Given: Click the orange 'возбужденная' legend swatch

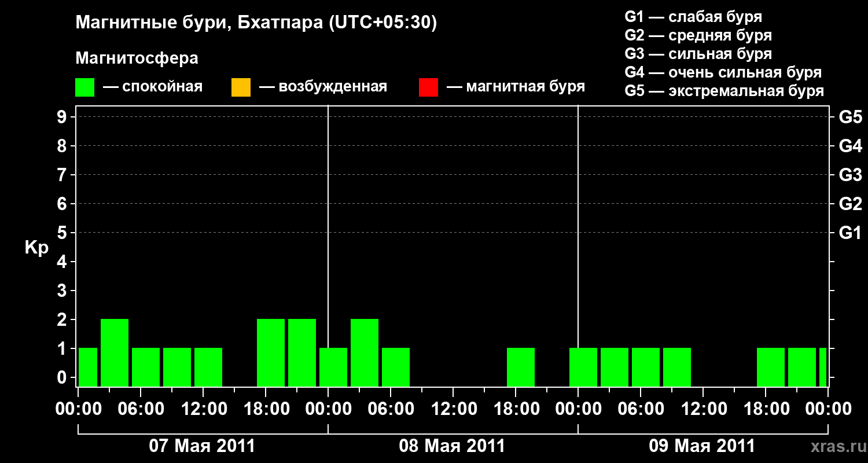Looking at the screenshot, I should click(241, 87).
